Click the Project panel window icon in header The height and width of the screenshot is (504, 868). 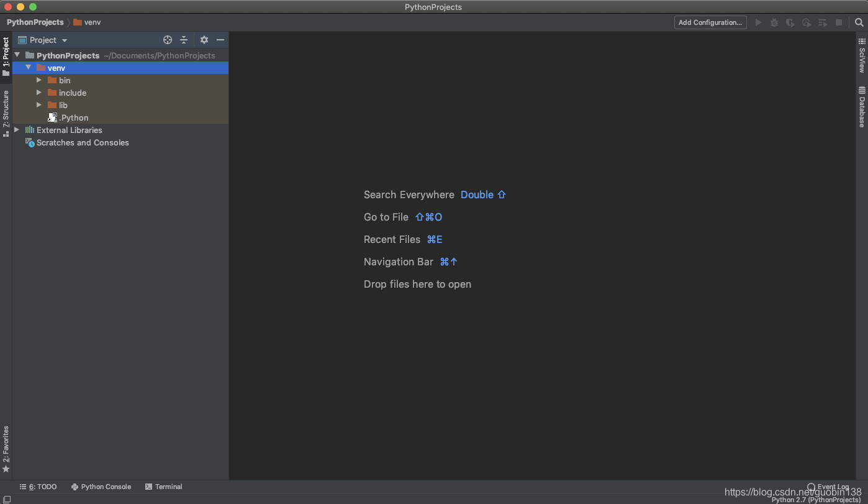[22, 40]
